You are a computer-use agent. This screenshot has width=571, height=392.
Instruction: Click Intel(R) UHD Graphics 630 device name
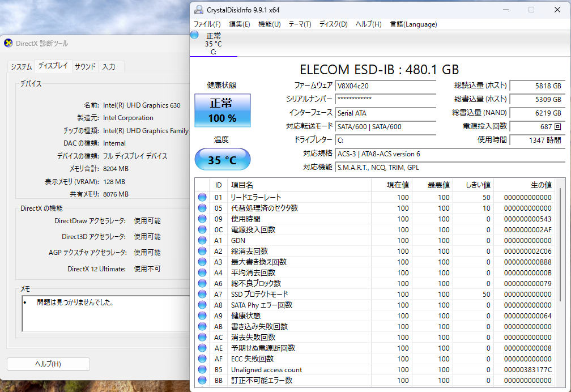click(142, 105)
